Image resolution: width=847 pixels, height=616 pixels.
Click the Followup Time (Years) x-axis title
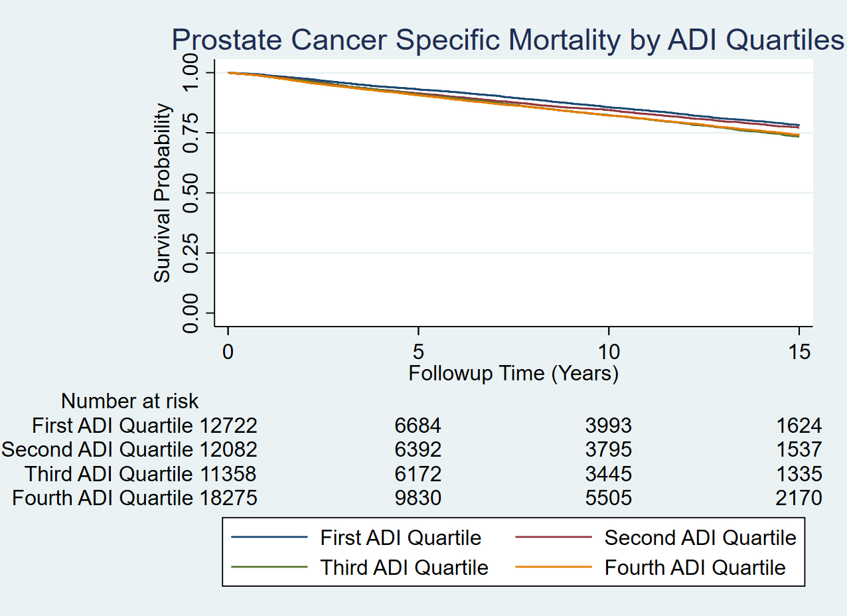coord(513,373)
